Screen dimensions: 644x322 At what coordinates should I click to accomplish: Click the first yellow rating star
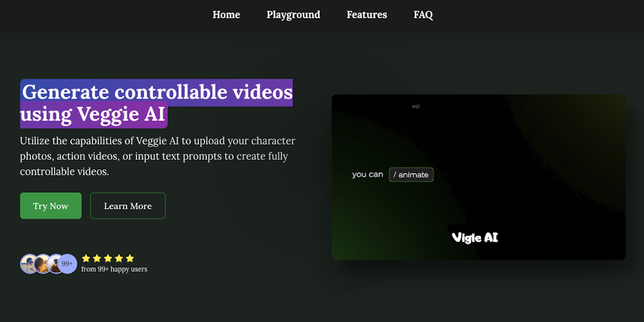tap(86, 258)
